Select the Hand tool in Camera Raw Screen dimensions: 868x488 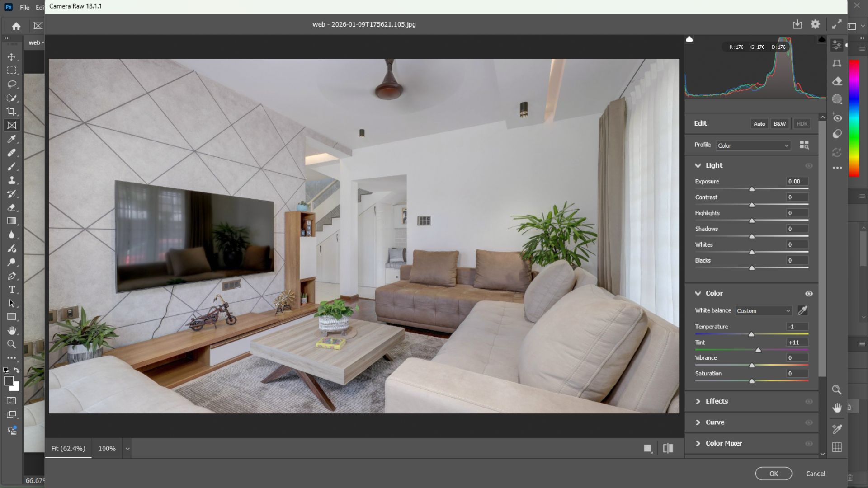(x=837, y=408)
